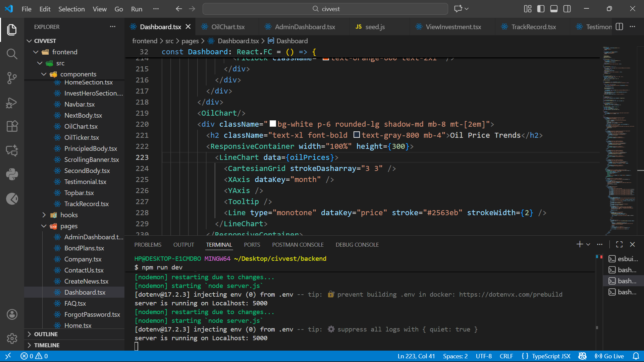This screenshot has height=362, width=644.
Task: Open Explorer Views and More Actions ellipsis
Action: 113,27
